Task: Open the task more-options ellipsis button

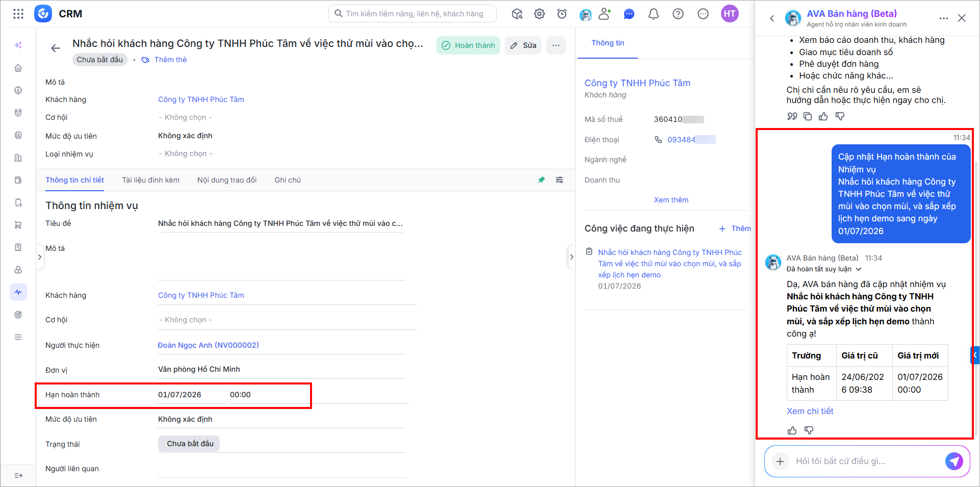Action: pyautogui.click(x=556, y=45)
